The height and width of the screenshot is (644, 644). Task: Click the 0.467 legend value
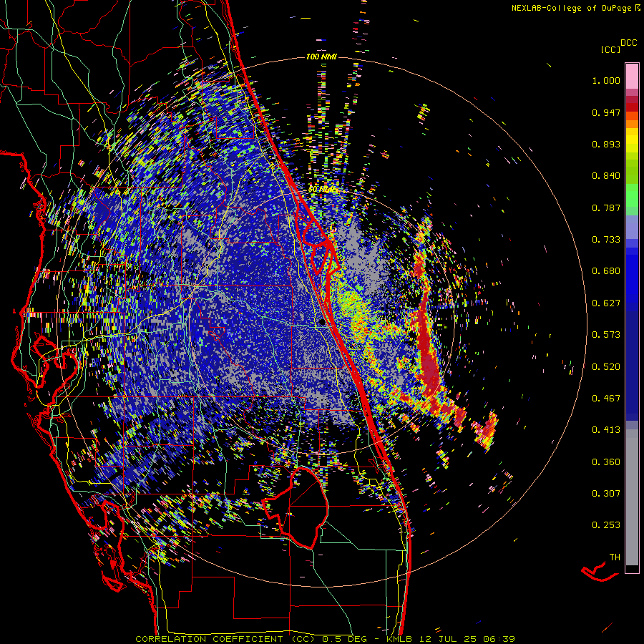tap(606, 398)
